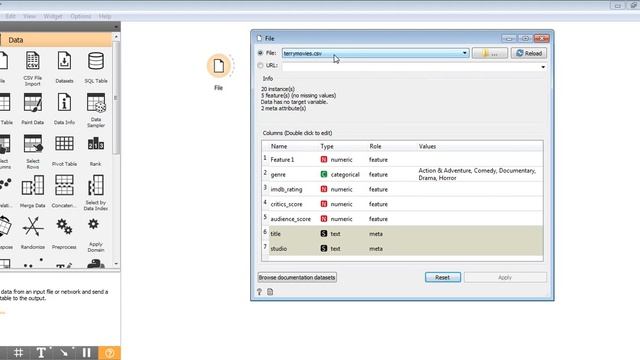Image resolution: width=640 pixels, height=360 pixels.
Task: Select the Paint Data widget
Action: click(33, 109)
